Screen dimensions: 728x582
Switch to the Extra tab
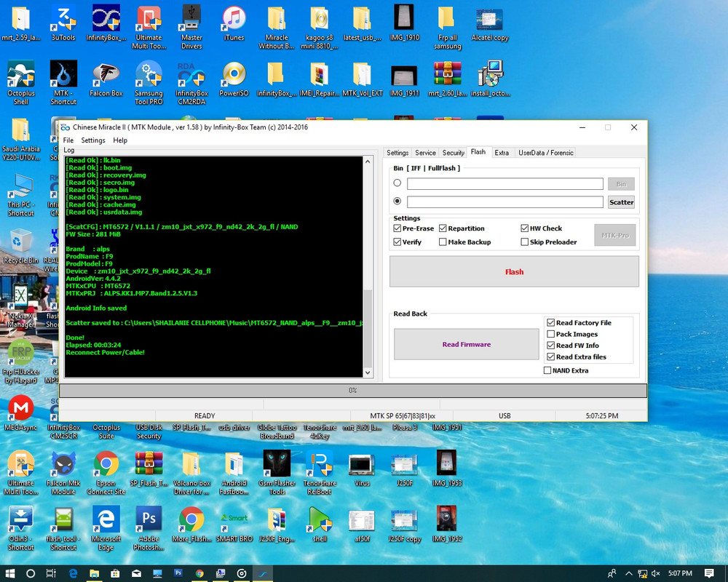tap(502, 153)
